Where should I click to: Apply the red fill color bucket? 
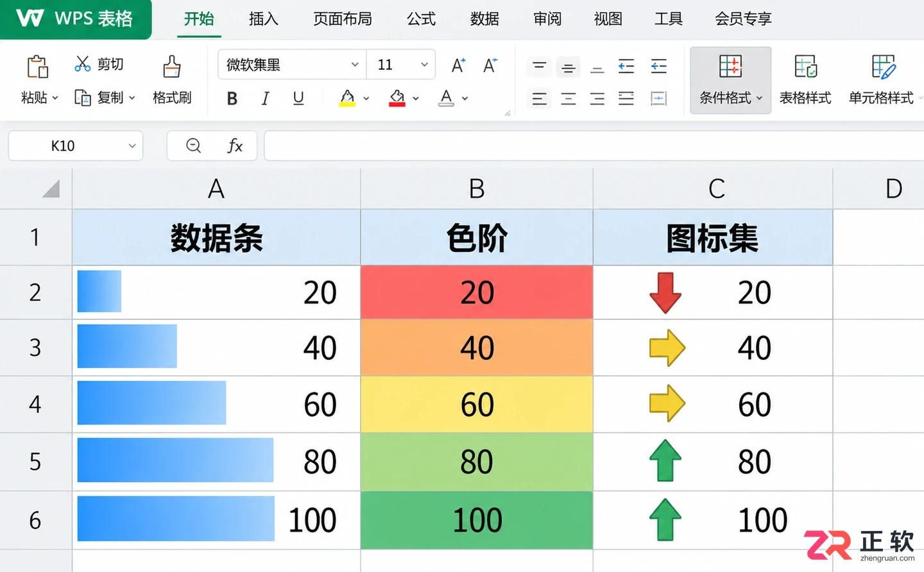[397, 98]
